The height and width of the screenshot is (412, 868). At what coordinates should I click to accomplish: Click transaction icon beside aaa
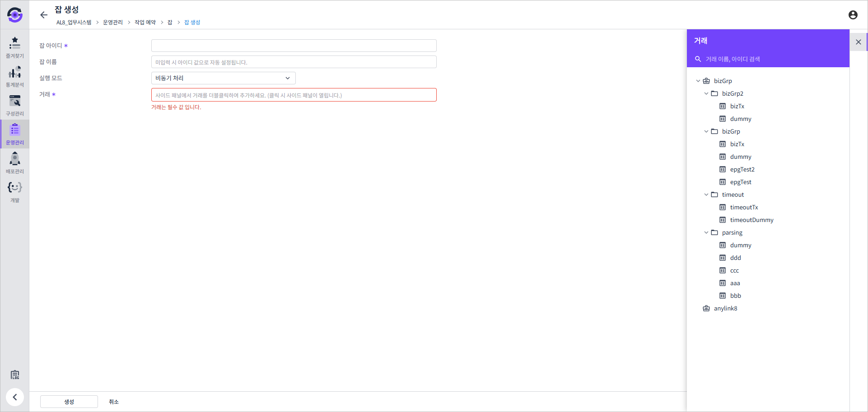coord(723,283)
